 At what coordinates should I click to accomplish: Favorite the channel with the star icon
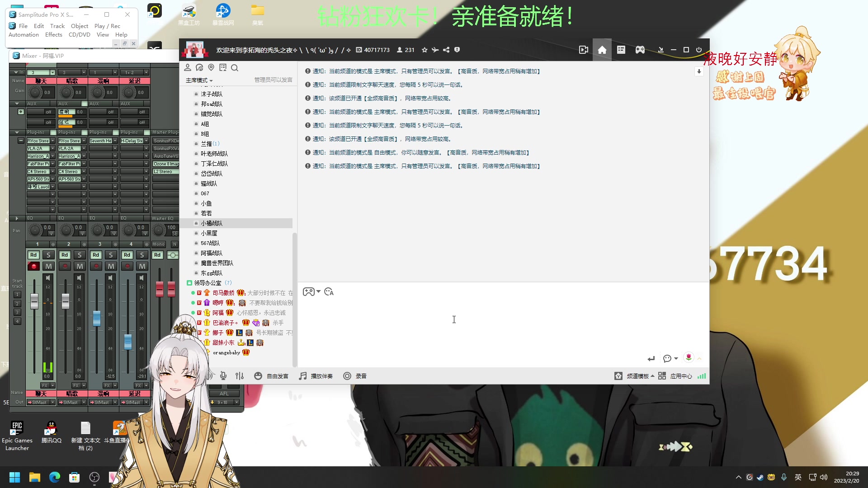pos(425,50)
